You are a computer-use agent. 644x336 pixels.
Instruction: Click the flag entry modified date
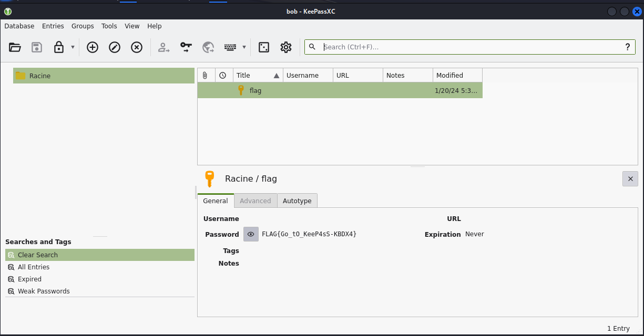(456, 90)
